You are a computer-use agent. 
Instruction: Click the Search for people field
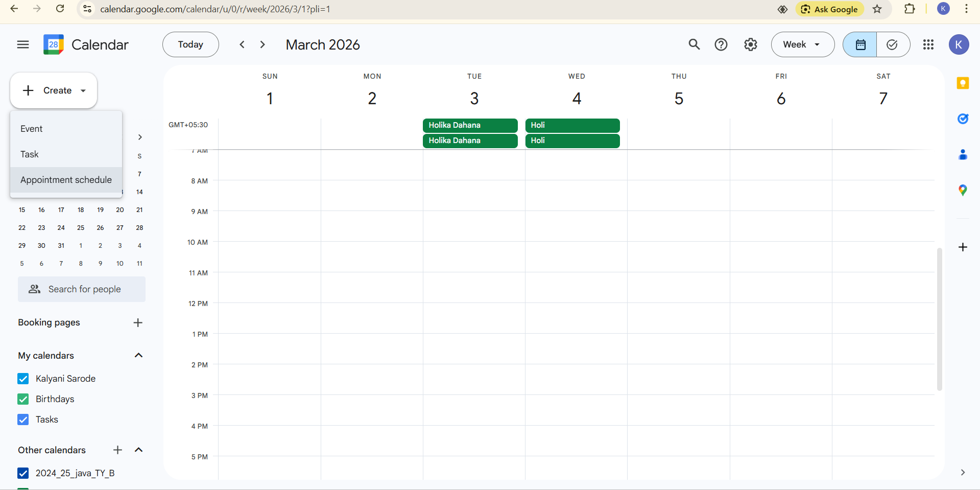click(84, 289)
